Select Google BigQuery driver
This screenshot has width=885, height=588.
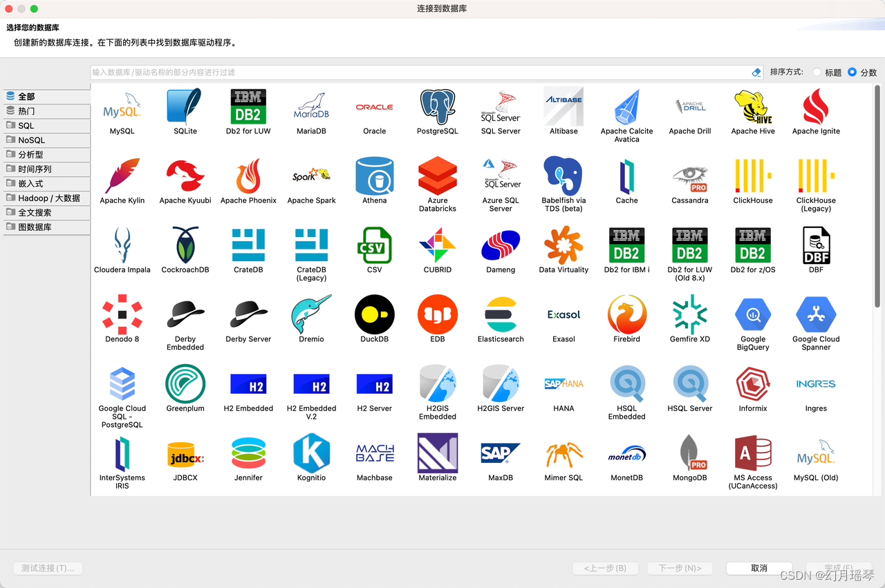pyautogui.click(x=753, y=323)
